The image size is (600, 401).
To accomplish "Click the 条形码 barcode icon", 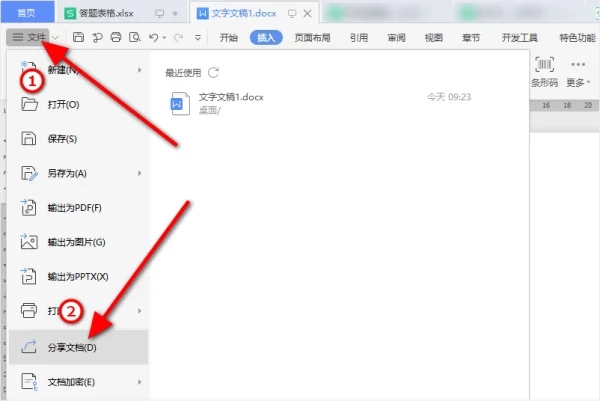I will point(544,64).
